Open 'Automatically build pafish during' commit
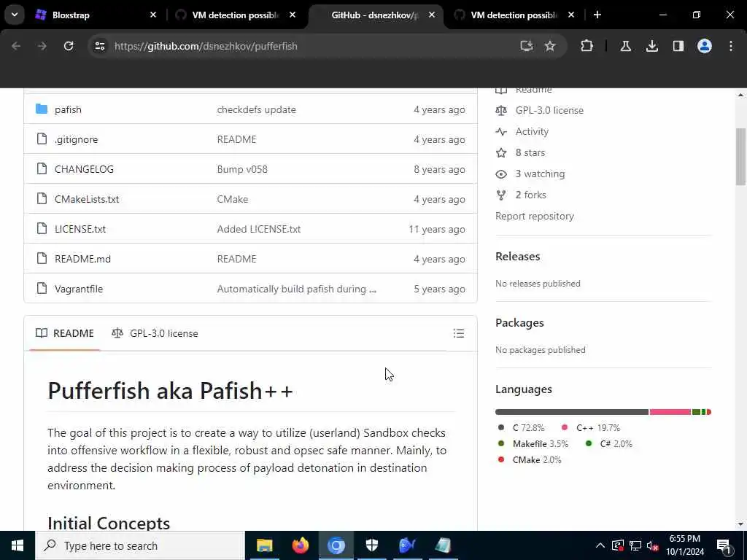This screenshot has width=747, height=560. (x=296, y=289)
